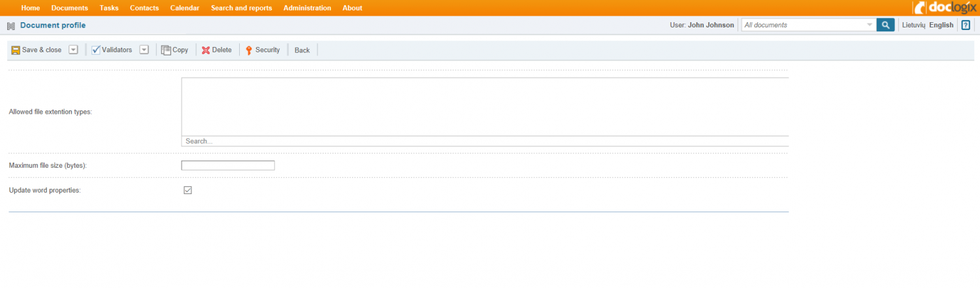Open the All documents search scope dropdown

pyautogui.click(x=869, y=25)
